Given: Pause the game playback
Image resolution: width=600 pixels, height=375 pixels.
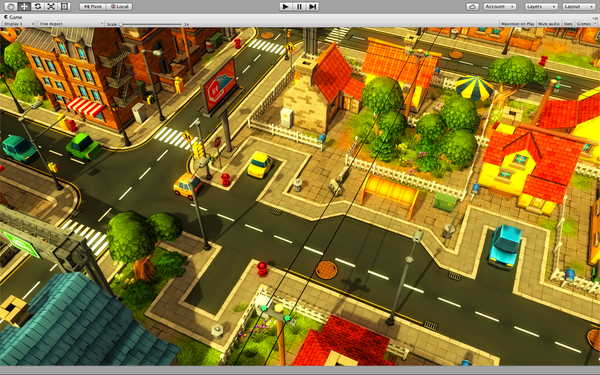Looking at the screenshot, I should (x=299, y=7).
